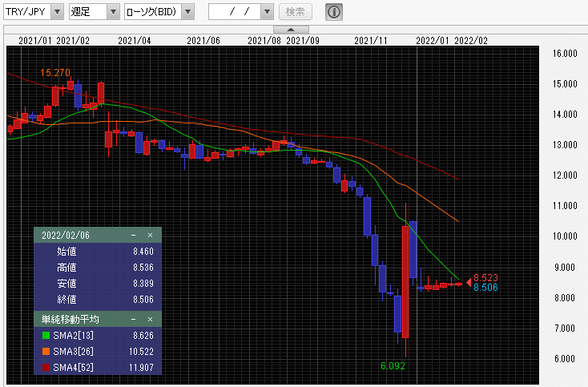588x387 pixels.
Task: Select the 始値 8.460 row
Action: 98,252
